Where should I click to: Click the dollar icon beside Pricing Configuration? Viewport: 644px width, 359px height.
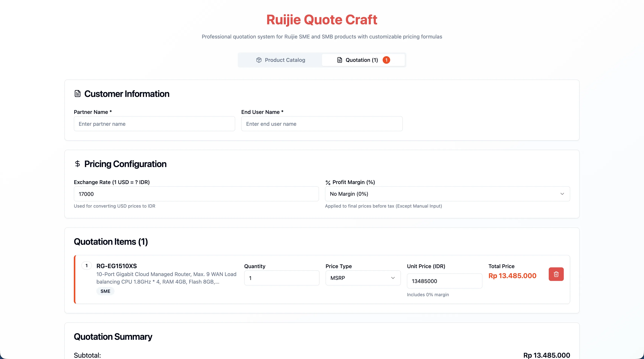click(x=78, y=164)
